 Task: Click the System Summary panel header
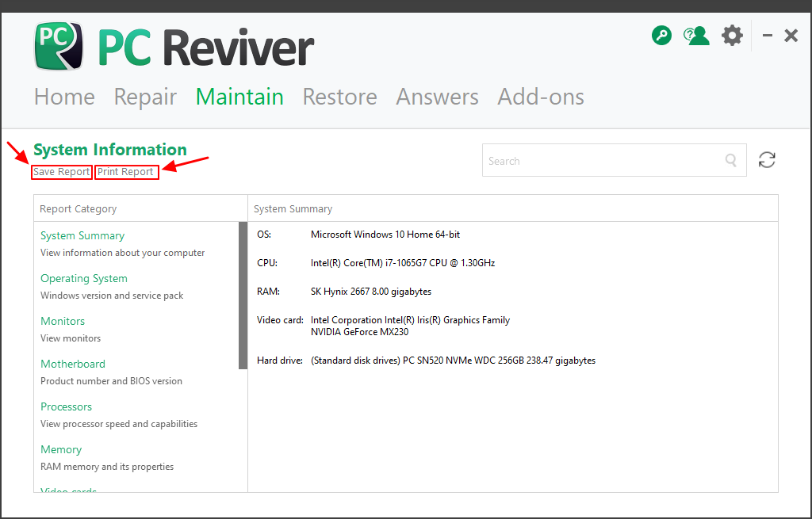pos(293,208)
